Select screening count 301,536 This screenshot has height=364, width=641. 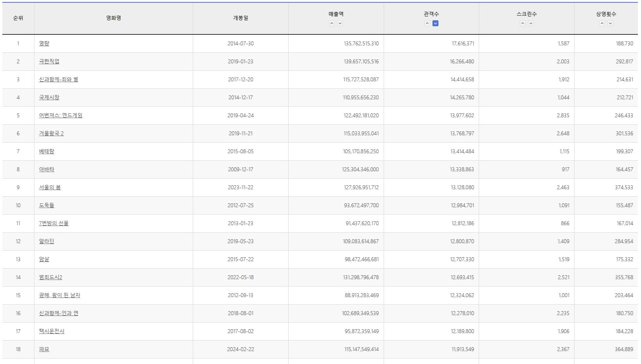[624, 133]
